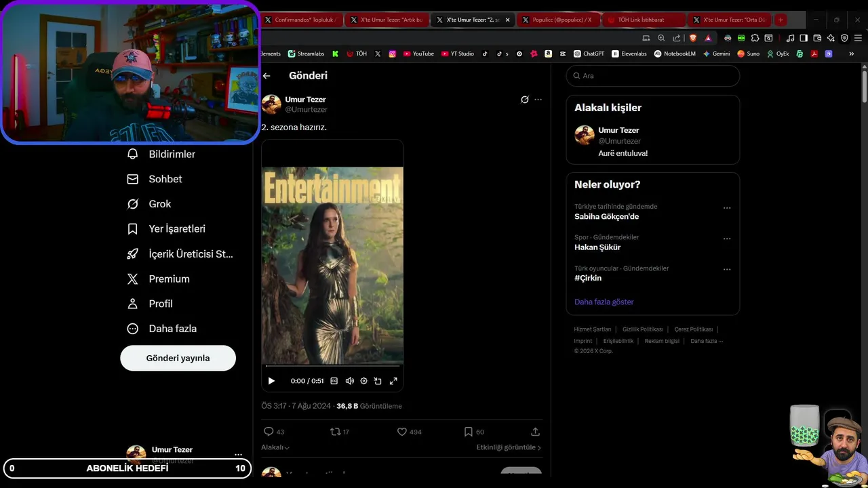Open the Alakalı sort dropdown
868x488 pixels.
275,447
